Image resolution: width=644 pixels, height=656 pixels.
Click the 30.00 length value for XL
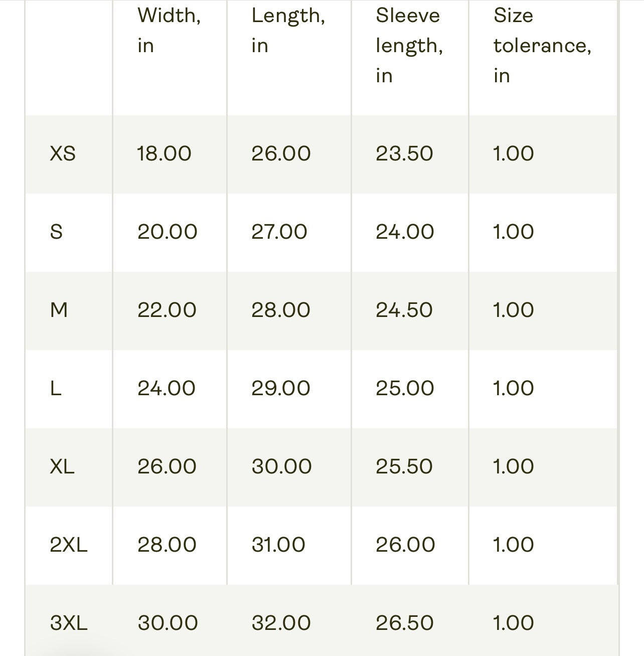click(x=281, y=466)
